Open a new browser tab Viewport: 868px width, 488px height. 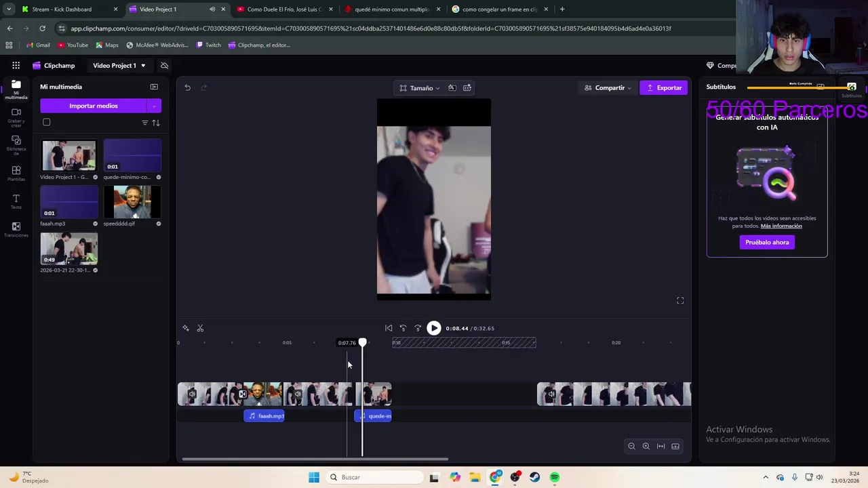pyautogui.click(x=562, y=9)
